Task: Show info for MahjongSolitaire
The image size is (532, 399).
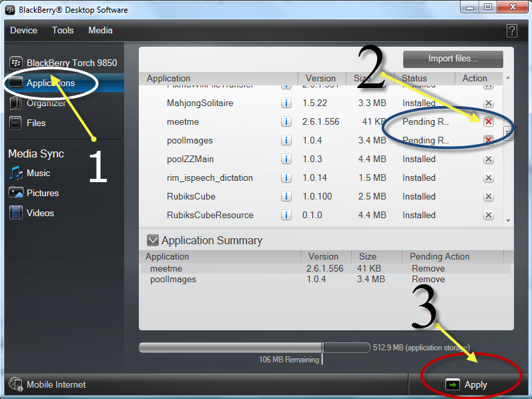Action: coord(286,103)
